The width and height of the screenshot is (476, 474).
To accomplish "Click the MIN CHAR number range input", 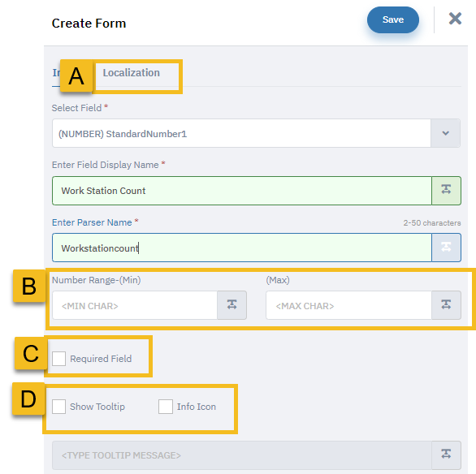I will [x=135, y=305].
